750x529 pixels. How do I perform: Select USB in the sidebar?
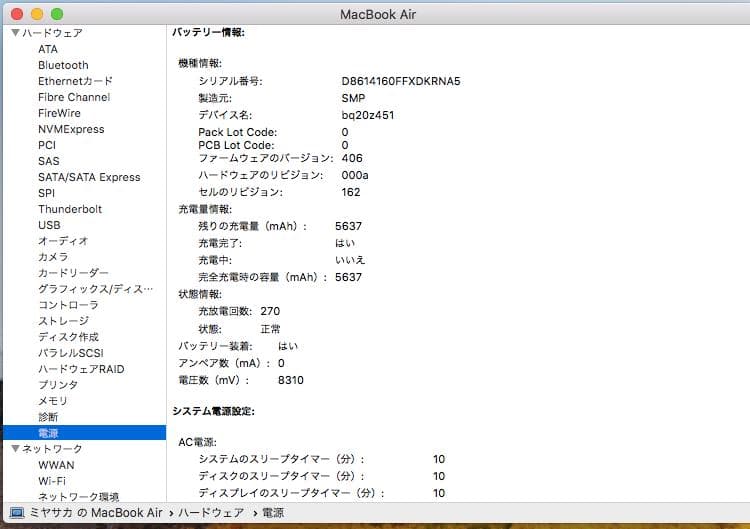[x=49, y=225]
